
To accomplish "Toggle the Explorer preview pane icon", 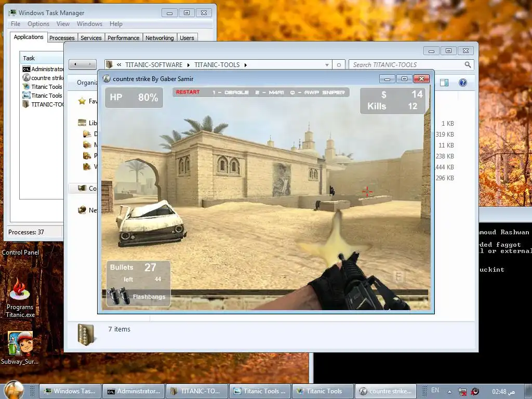I will [x=444, y=83].
